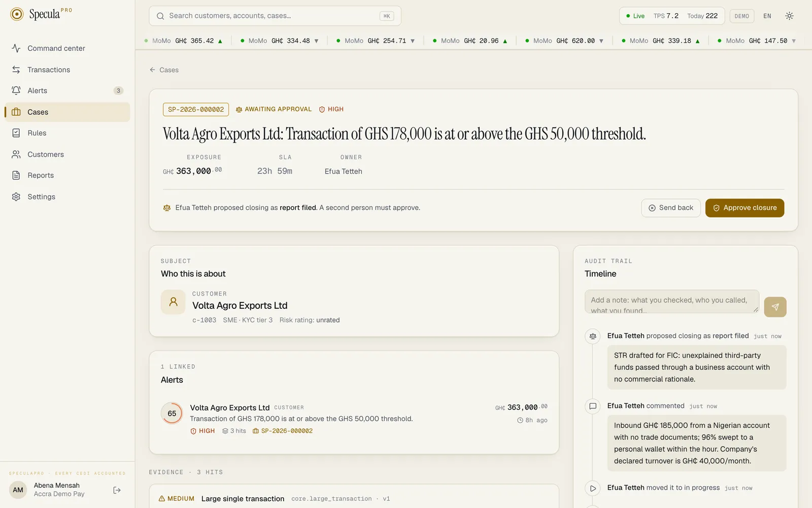Click MoMo GH₵ 365.42 ticker item
812x508 pixels.
(183, 41)
